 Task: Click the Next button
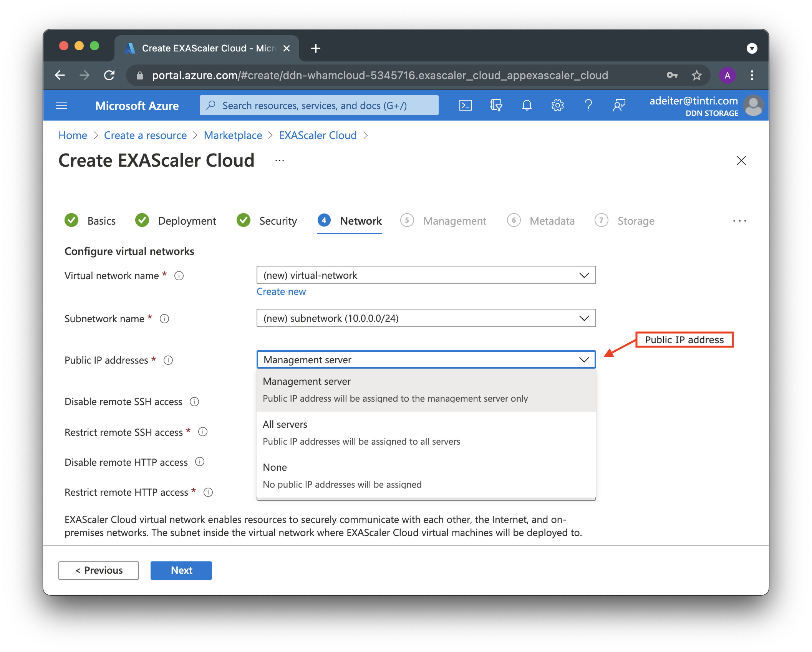point(181,570)
